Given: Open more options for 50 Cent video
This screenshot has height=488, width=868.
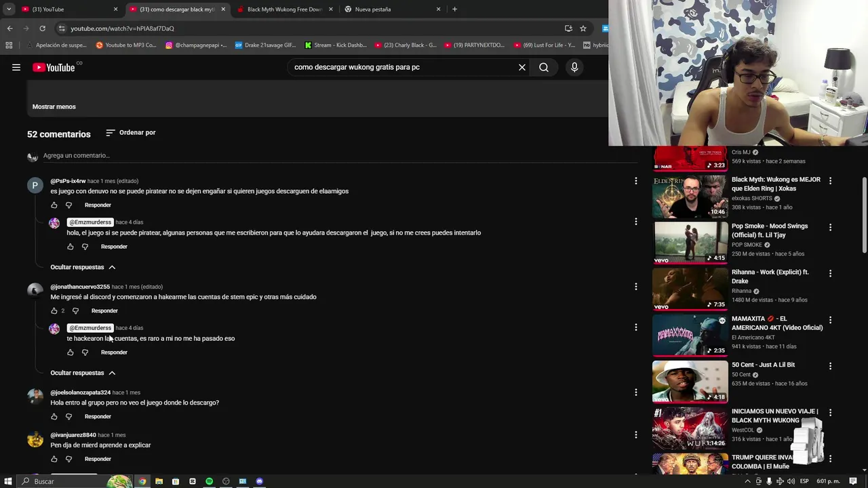Looking at the screenshot, I should pos(830,366).
